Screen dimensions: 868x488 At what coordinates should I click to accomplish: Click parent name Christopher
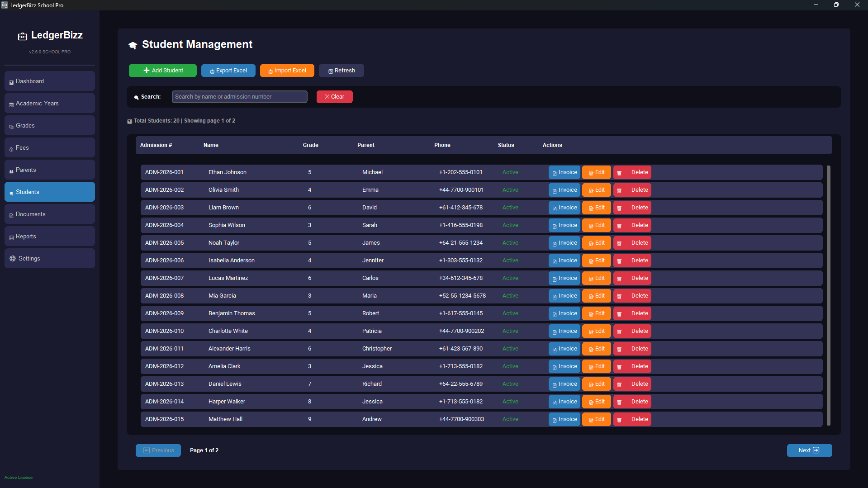tap(377, 349)
